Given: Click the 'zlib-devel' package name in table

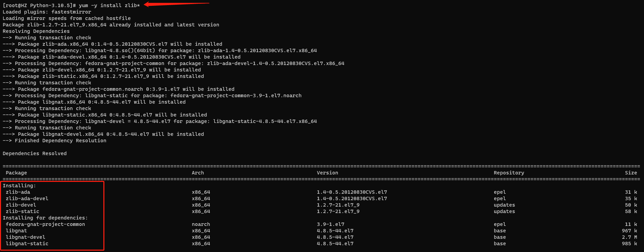Looking at the screenshot, I should click(21, 205).
